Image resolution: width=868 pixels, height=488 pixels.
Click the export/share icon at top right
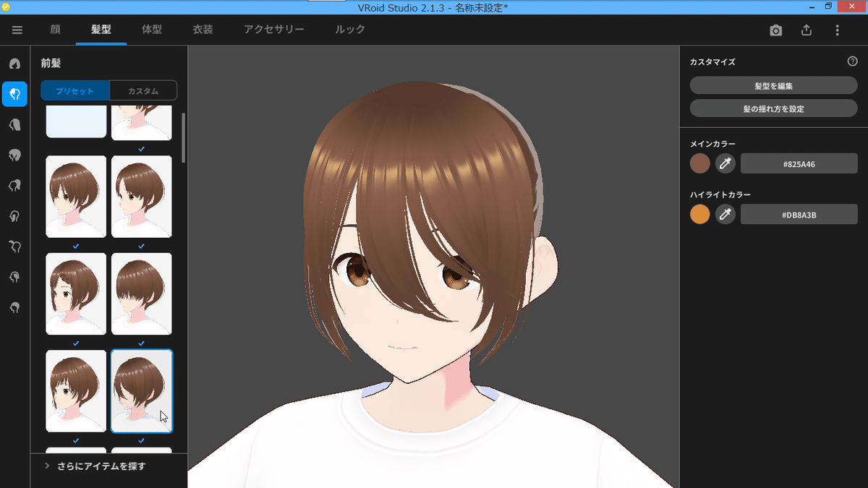tap(806, 30)
